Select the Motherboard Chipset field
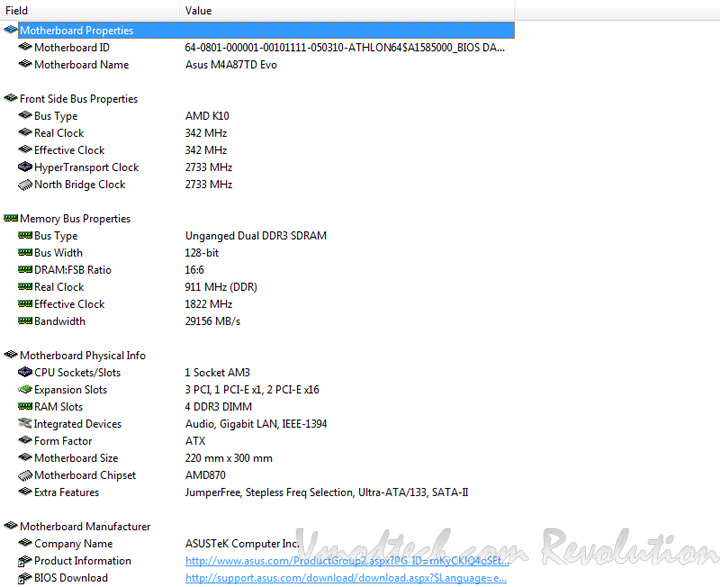720x587 pixels. pyautogui.click(x=85, y=475)
